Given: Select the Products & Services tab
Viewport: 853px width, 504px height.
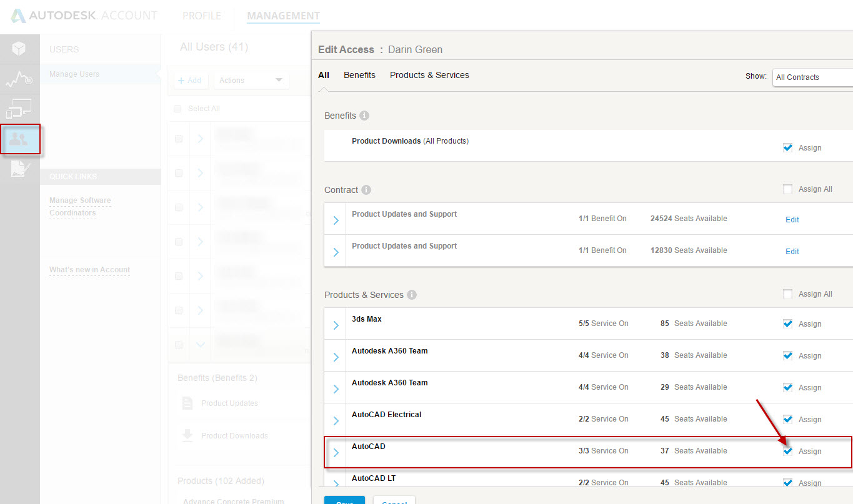Looking at the screenshot, I should coord(429,75).
